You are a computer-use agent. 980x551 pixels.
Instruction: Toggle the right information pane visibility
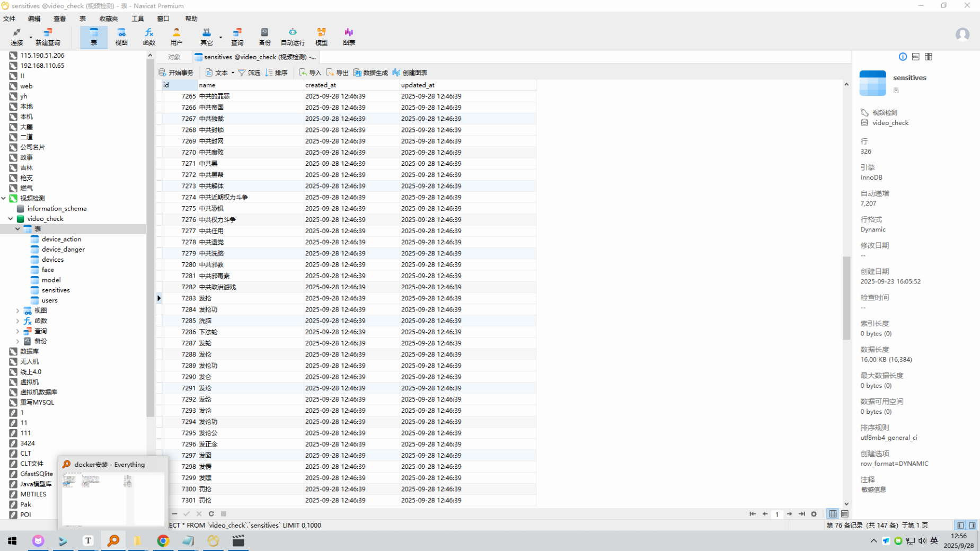(x=972, y=526)
